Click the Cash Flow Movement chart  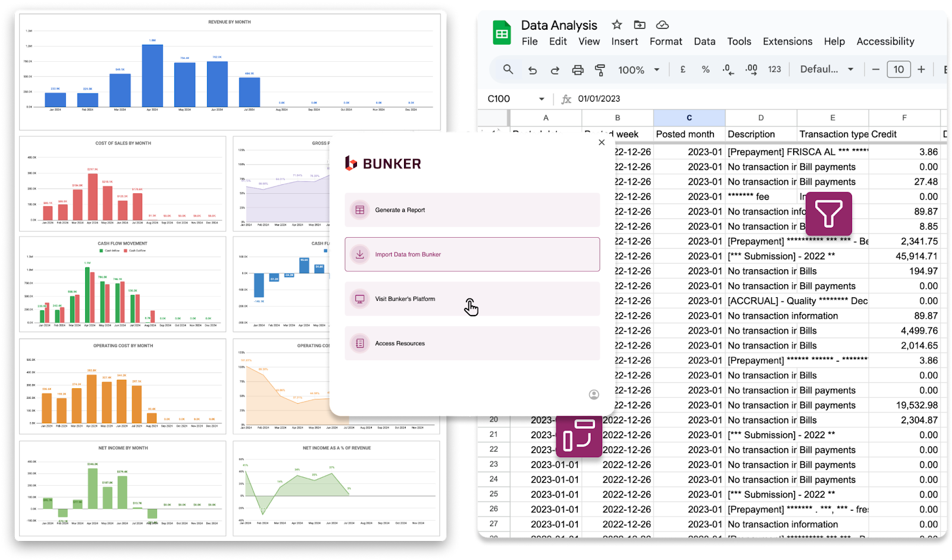tap(123, 284)
